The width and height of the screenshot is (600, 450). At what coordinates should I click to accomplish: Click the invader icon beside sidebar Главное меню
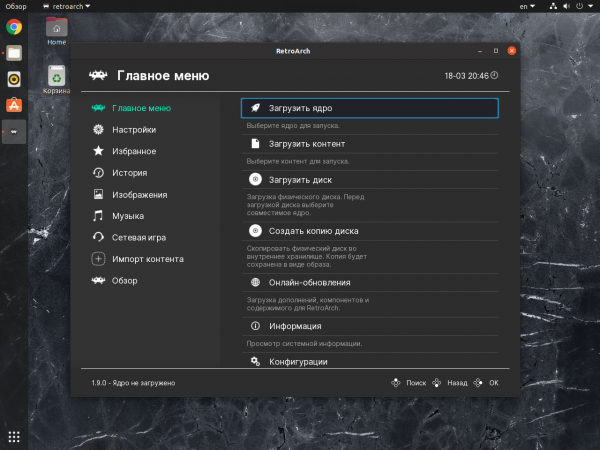pos(98,108)
